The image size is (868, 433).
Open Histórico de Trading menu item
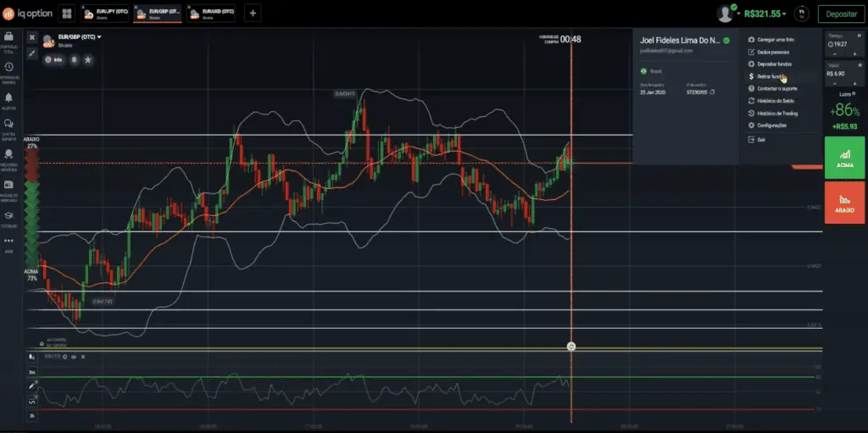click(775, 113)
